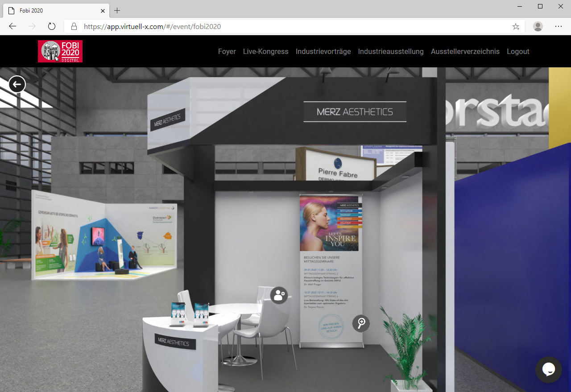Select Industrievorträge in the navigation
This screenshot has width=571, height=392.
click(x=323, y=51)
